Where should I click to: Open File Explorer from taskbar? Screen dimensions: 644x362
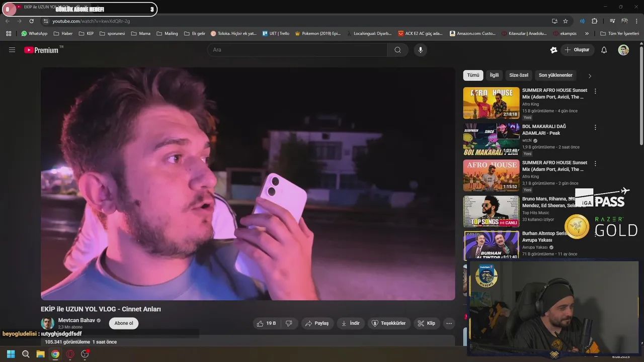point(40,354)
